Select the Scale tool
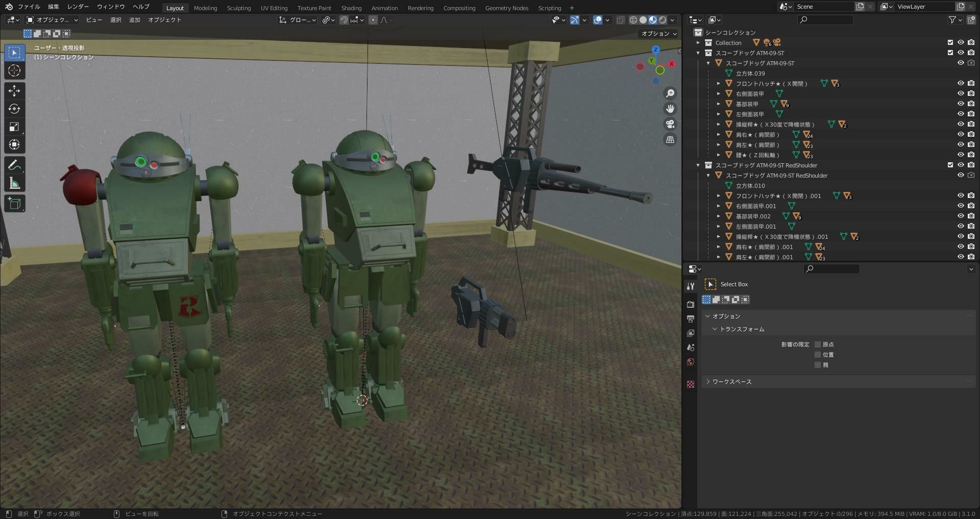 coord(14,127)
